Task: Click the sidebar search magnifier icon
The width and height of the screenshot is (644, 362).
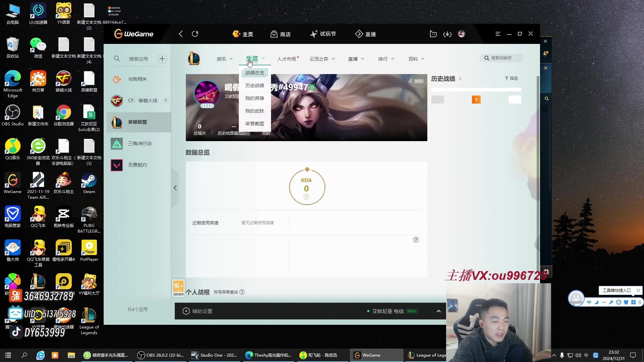Action: point(117,59)
